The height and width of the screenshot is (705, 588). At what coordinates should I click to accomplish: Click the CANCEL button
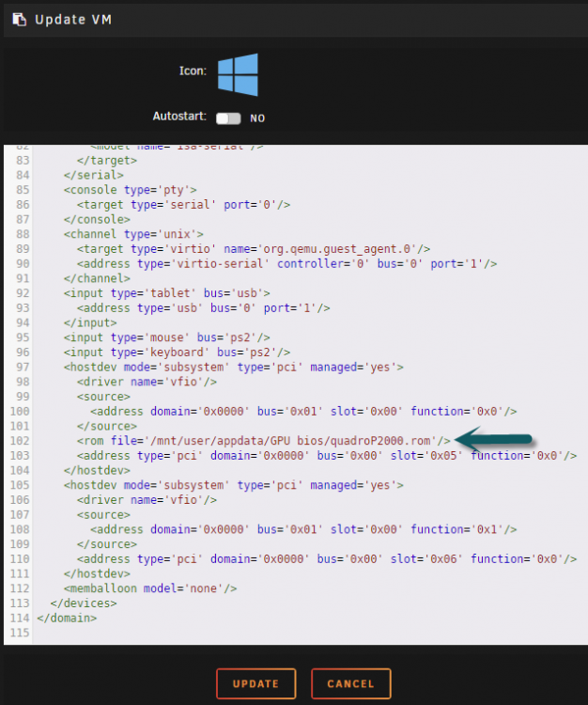350,684
